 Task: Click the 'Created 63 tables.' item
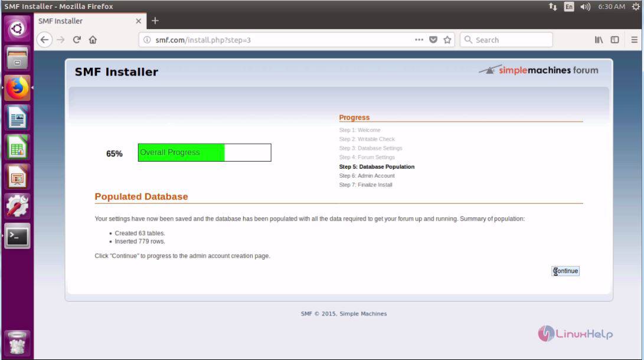pyautogui.click(x=140, y=233)
